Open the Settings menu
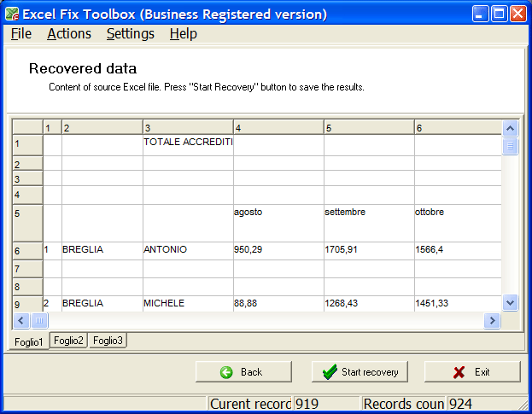The width and height of the screenshot is (532, 414). [131, 34]
